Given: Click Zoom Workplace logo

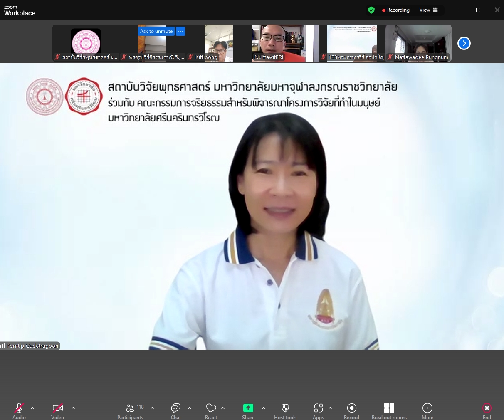Looking at the screenshot, I should 20,11.
